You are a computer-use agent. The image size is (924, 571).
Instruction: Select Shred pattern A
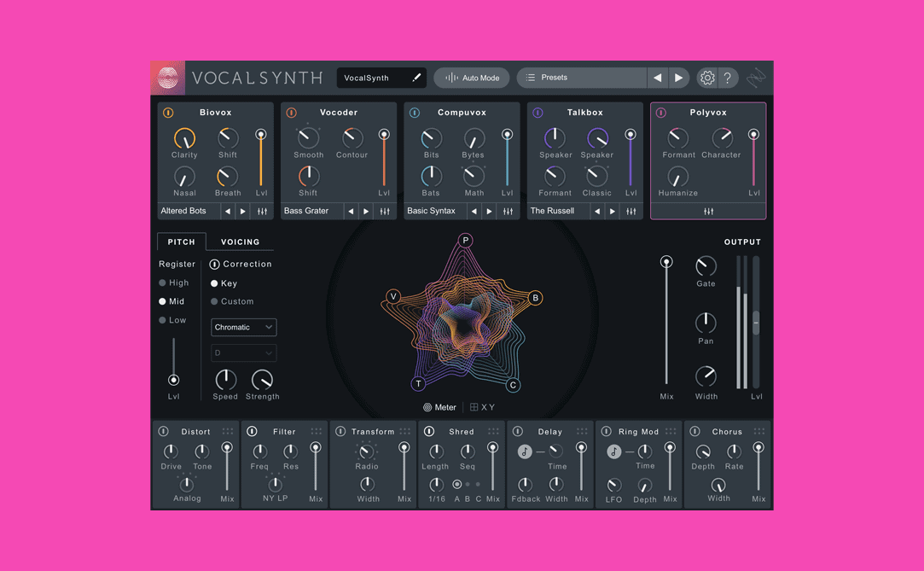456,485
